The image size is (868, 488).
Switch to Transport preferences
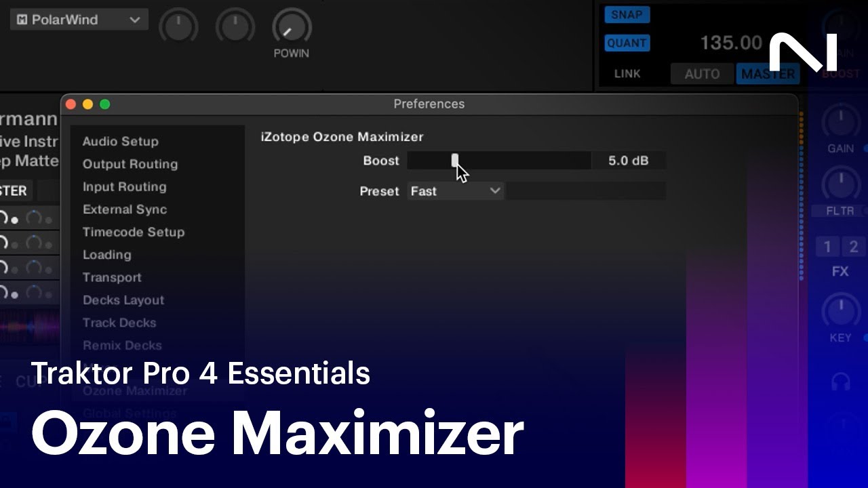coord(112,277)
